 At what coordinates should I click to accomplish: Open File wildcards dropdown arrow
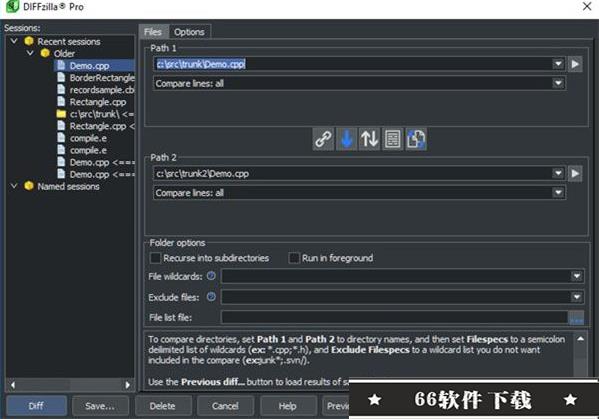click(576, 276)
